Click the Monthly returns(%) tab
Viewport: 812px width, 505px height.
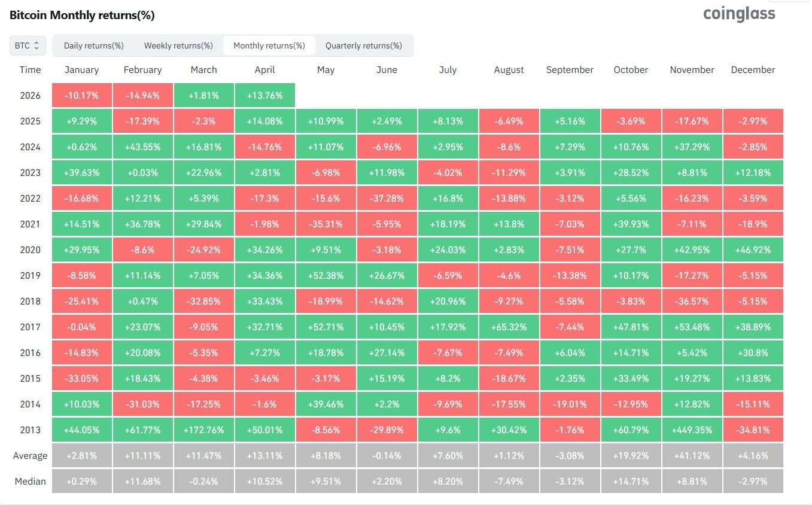(x=269, y=45)
